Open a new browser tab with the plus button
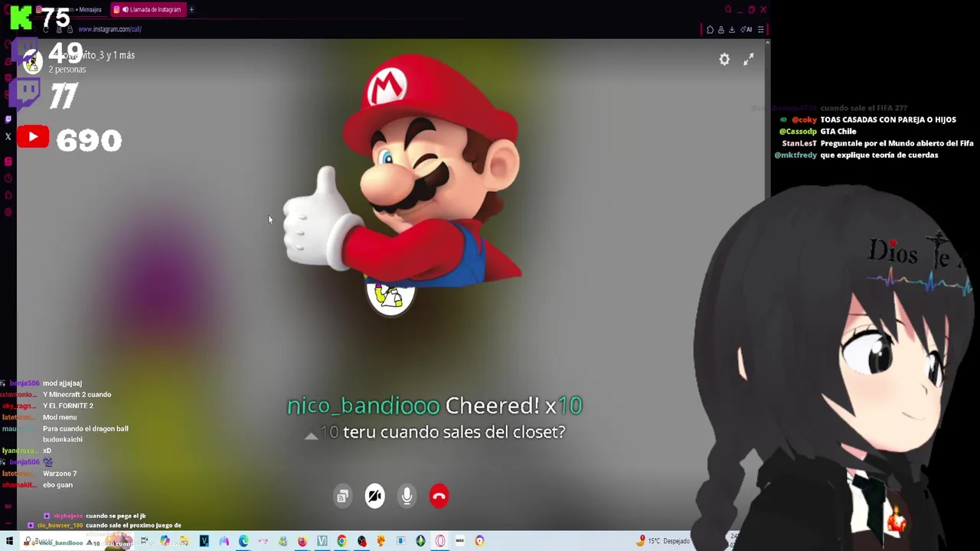The width and height of the screenshot is (980, 551). click(191, 10)
